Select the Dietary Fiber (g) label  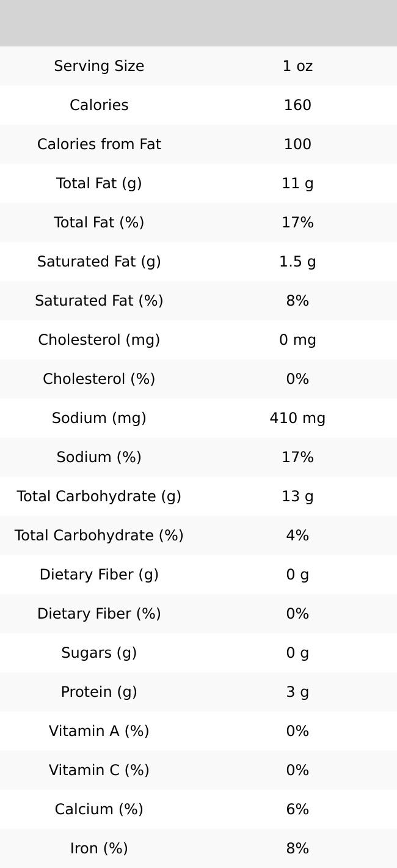point(99,575)
